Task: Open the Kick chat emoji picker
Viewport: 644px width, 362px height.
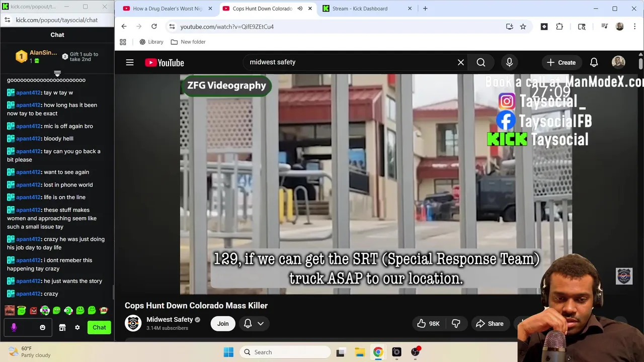Action: tap(42, 327)
